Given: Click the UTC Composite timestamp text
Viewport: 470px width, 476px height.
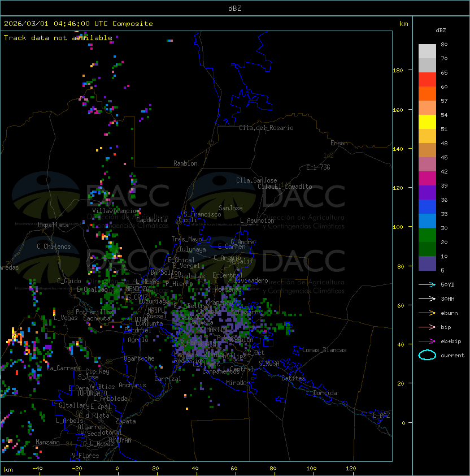Looking at the screenshot, I should click(x=79, y=24).
